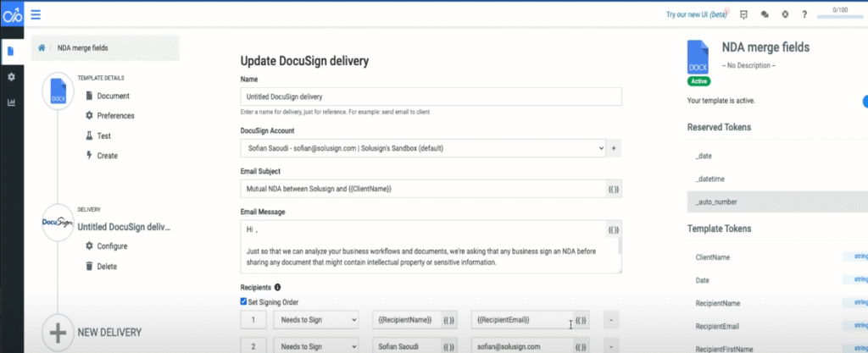Click into the Name input field

pyautogui.click(x=431, y=97)
